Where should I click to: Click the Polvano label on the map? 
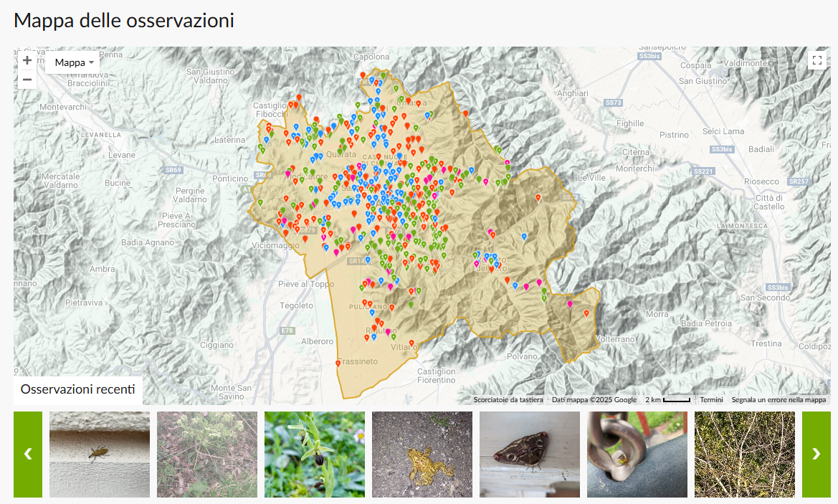522,356
